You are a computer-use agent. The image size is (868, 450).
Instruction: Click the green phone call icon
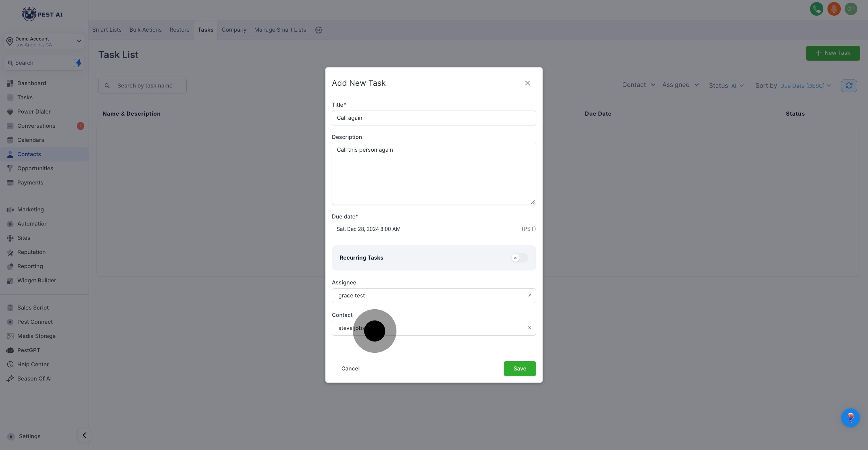pyautogui.click(x=816, y=9)
